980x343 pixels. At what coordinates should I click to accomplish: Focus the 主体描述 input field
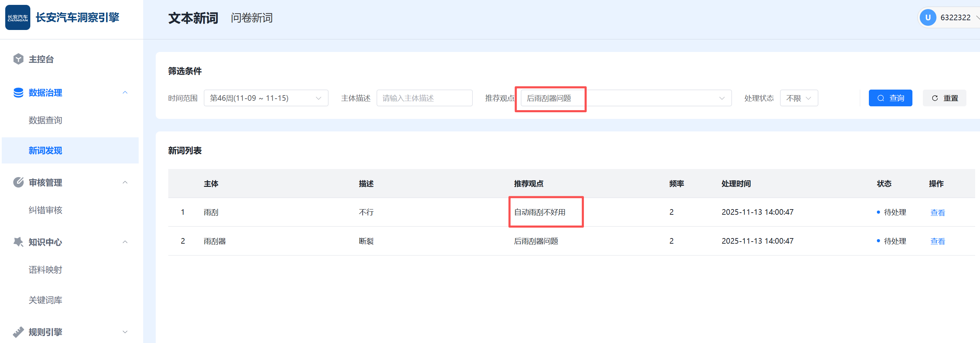424,98
